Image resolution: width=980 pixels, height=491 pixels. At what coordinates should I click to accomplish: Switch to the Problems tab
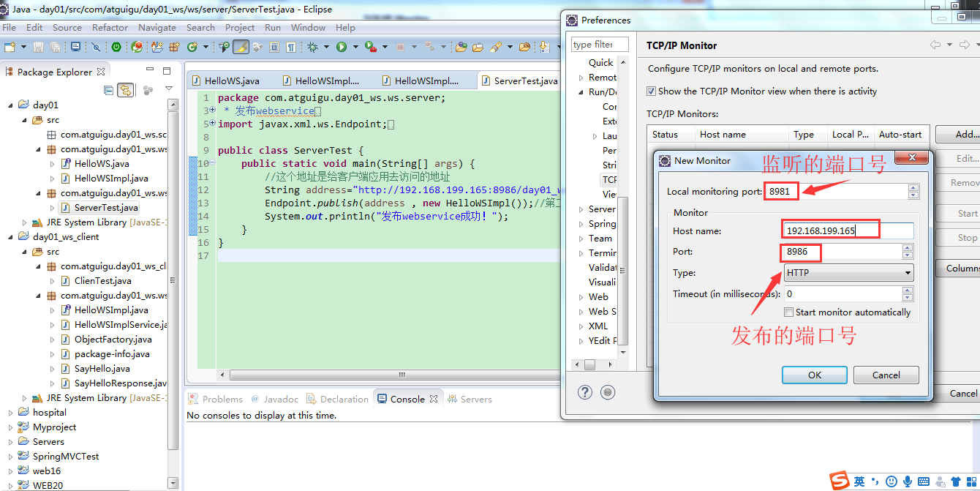[x=216, y=399]
